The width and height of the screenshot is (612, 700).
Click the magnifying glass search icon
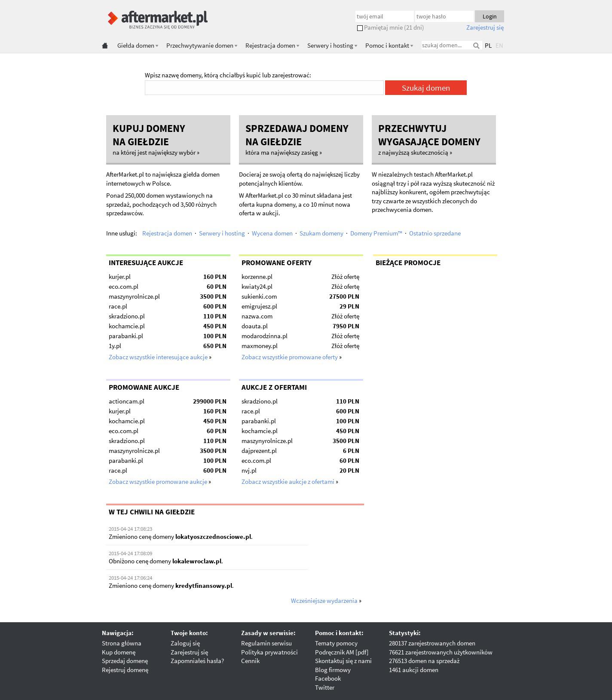pyautogui.click(x=476, y=46)
